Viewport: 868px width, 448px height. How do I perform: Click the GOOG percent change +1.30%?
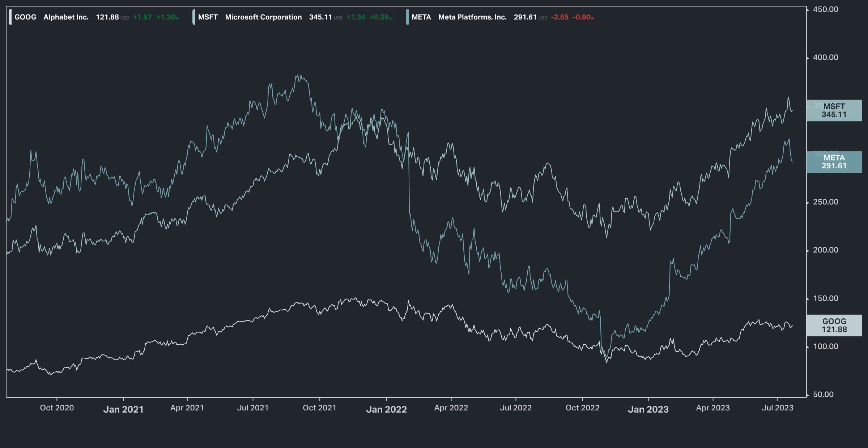click(x=167, y=17)
